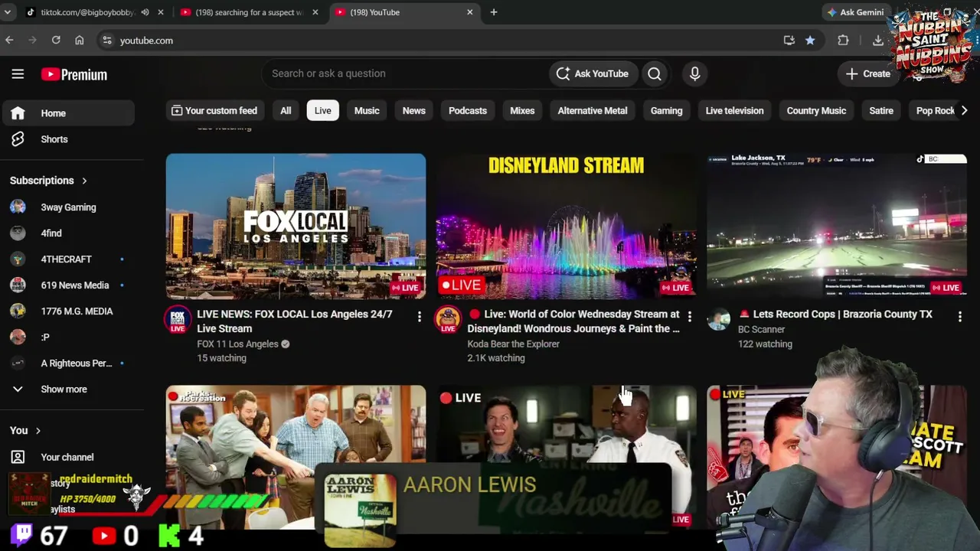Start voice search with the microphone icon
Screen dimensions: 980x551
coord(694,73)
